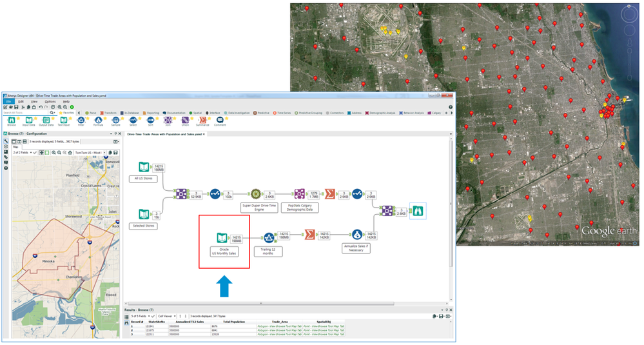Screen dimensions: 644x345
Task: Open the Configuration panel dropdown arrow
Action: [111, 133]
